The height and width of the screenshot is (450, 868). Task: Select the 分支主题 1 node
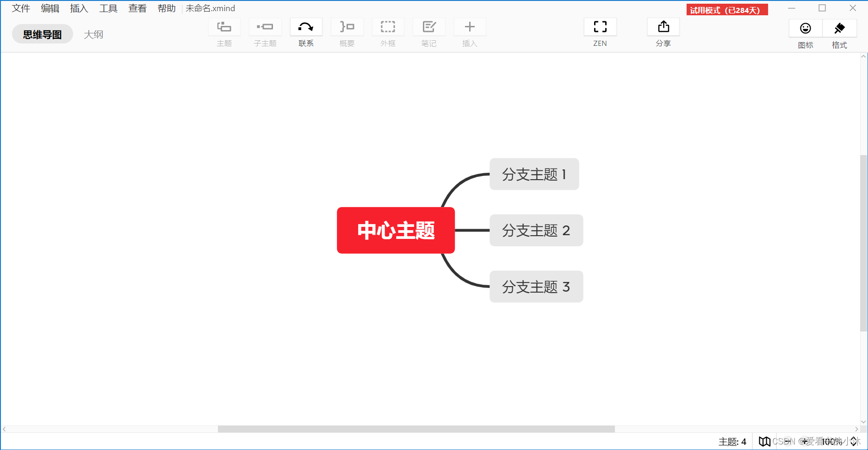click(x=534, y=174)
